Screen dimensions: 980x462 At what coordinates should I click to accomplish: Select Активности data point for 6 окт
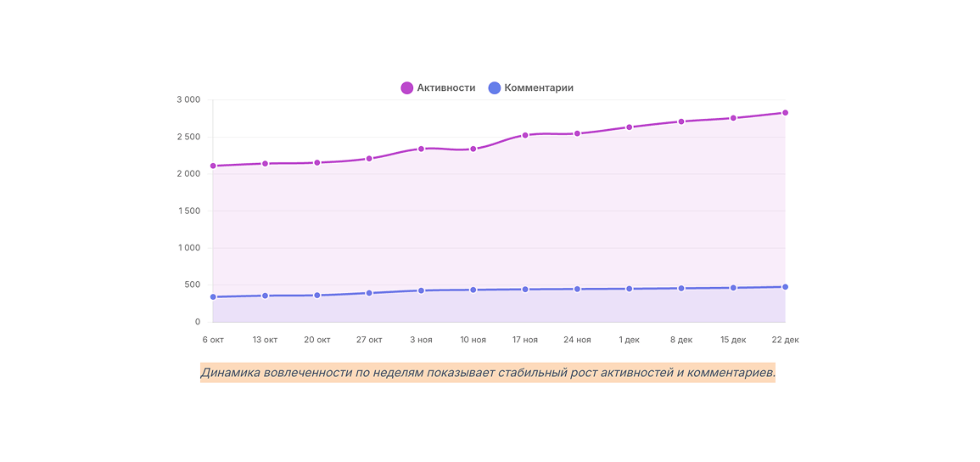[x=213, y=166]
